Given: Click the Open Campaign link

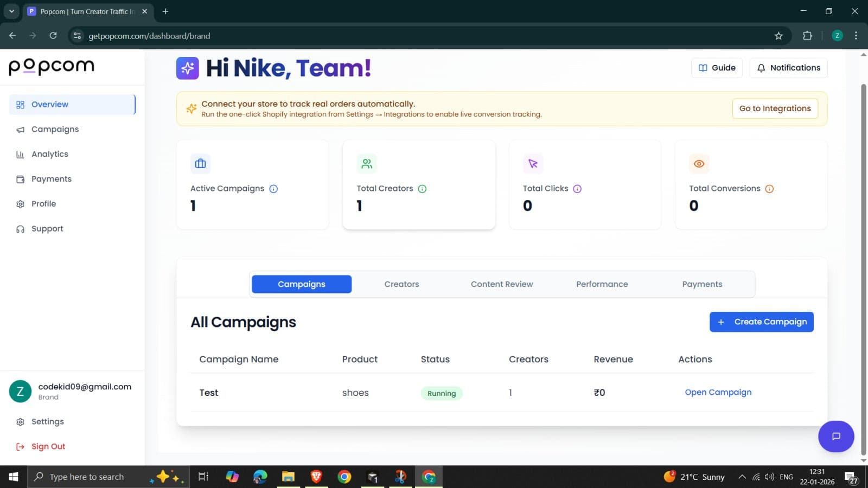Looking at the screenshot, I should pos(718,392).
